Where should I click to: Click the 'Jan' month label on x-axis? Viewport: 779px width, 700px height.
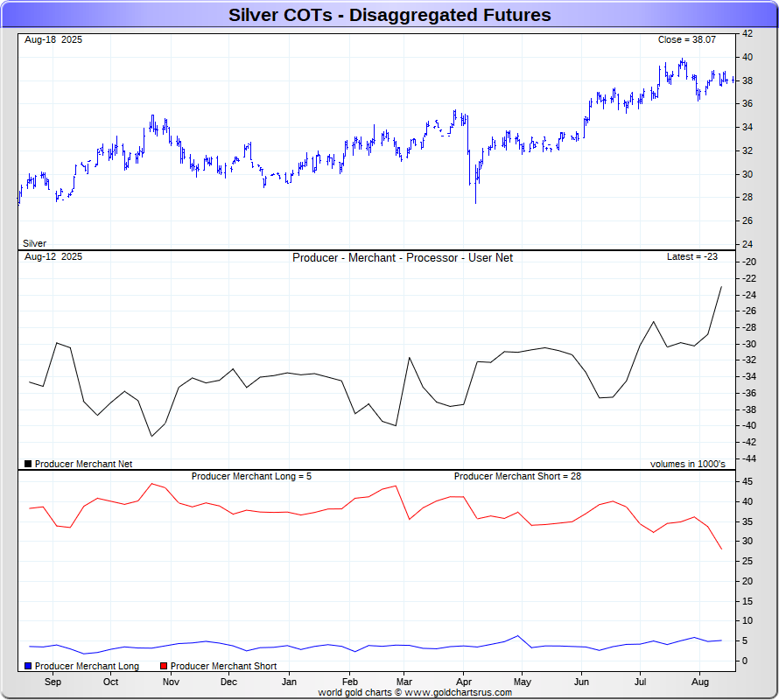click(x=289, y=682)
